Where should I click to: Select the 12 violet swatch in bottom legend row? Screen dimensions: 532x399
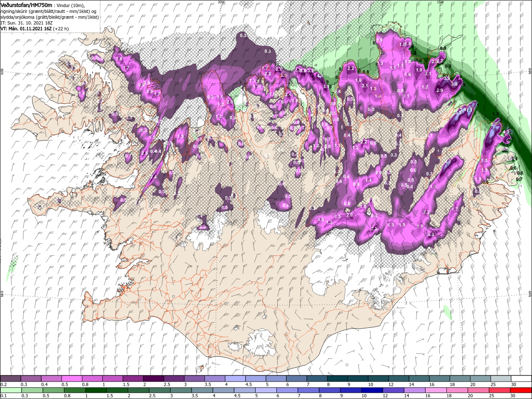[x=393, y=390]
